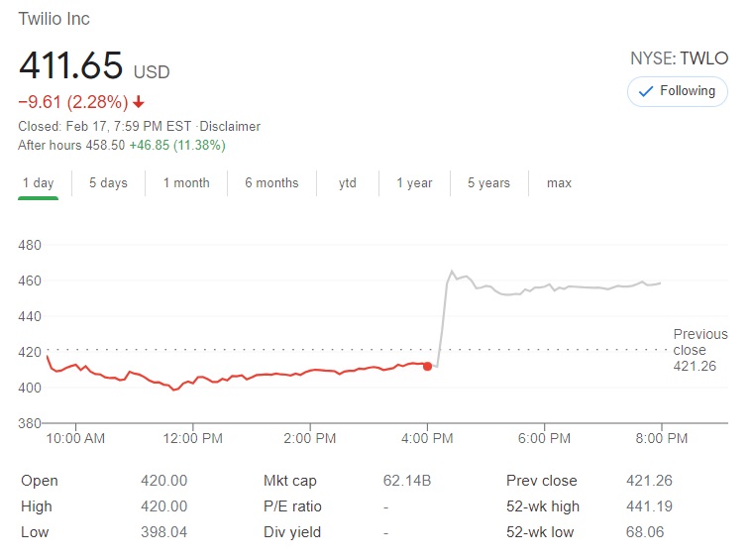
Task: Select the 1 day chart tab
Action: click(x=38, y=182)
